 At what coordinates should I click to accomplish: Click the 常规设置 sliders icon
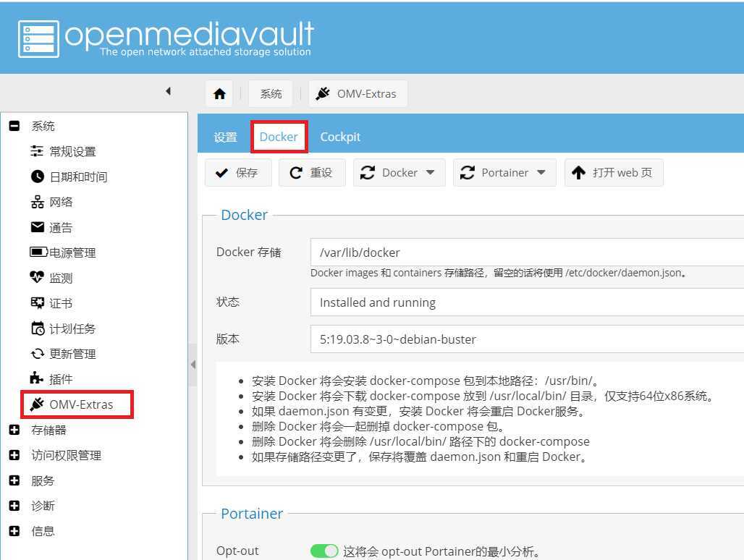pos(36,151)
